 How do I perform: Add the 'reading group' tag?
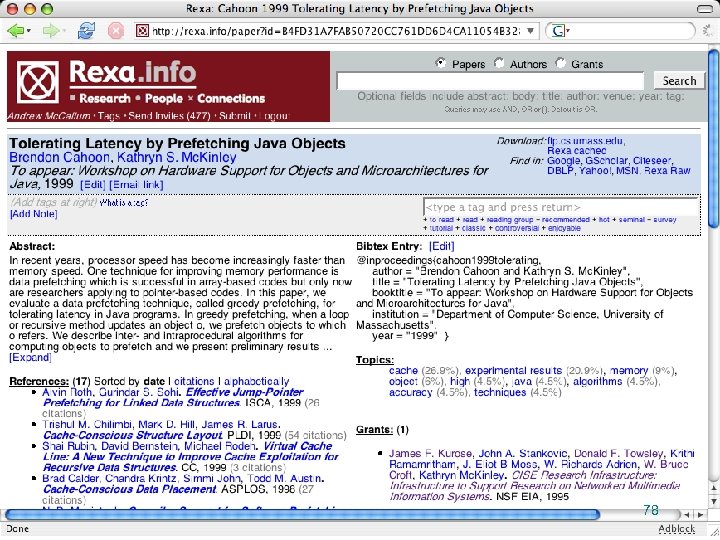pyautogui.click(x=510, y=220)
